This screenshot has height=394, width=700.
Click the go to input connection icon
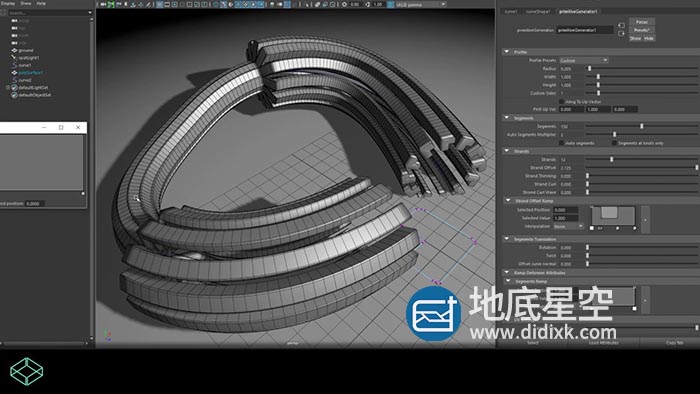tap(621, 25)
